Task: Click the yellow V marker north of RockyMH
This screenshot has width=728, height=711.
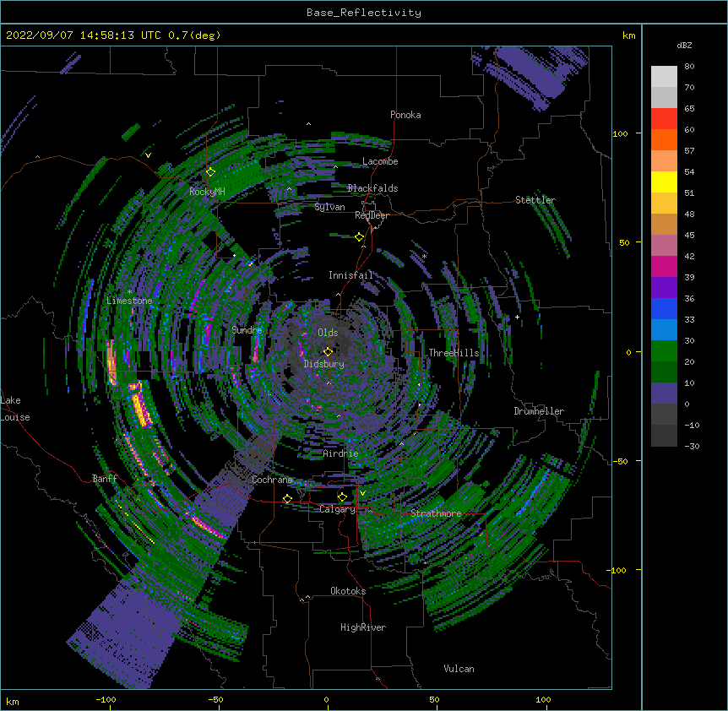Action: pos(148,155)
